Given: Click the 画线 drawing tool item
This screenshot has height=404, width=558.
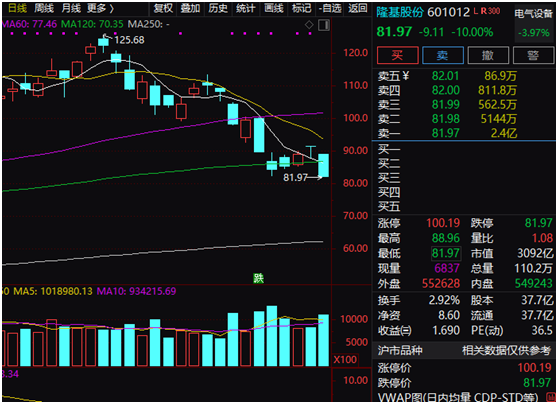Looking at the screenshot, I should [274, 8].
